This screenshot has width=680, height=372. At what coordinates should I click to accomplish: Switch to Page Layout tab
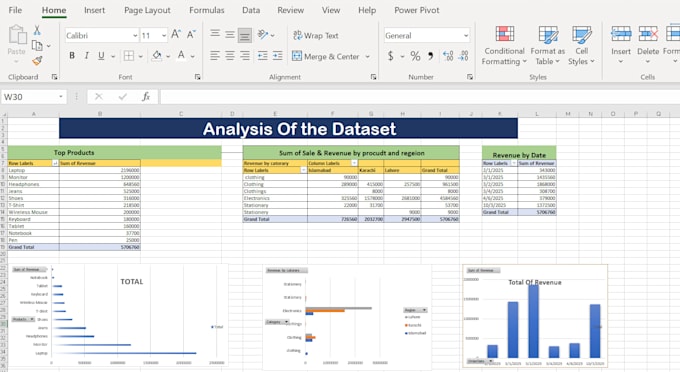147,10
